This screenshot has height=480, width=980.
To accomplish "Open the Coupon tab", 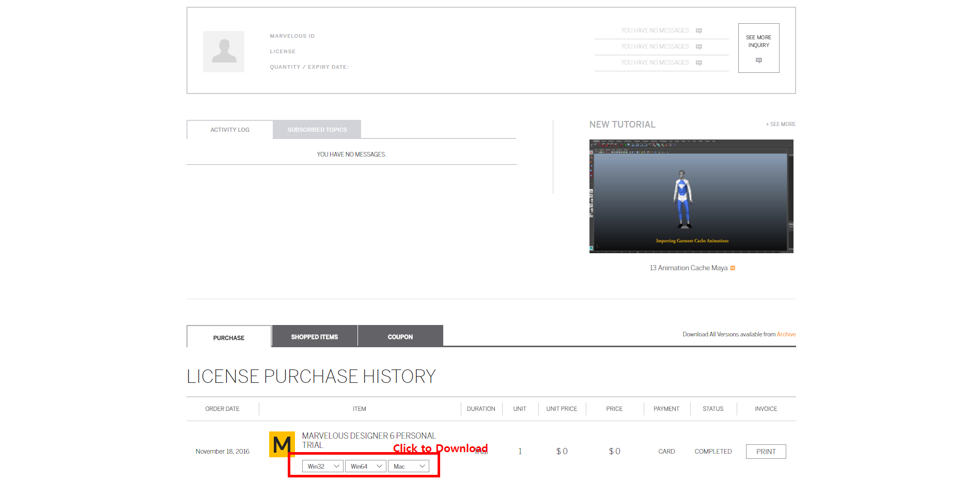I will tap(400, 336).
